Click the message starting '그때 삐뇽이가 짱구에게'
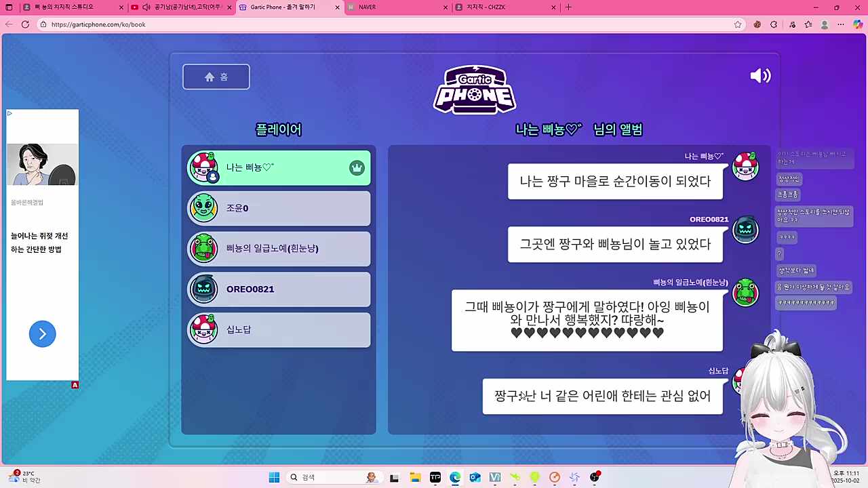The height and width of the screenshot is (488, 868). coord(587,320)
